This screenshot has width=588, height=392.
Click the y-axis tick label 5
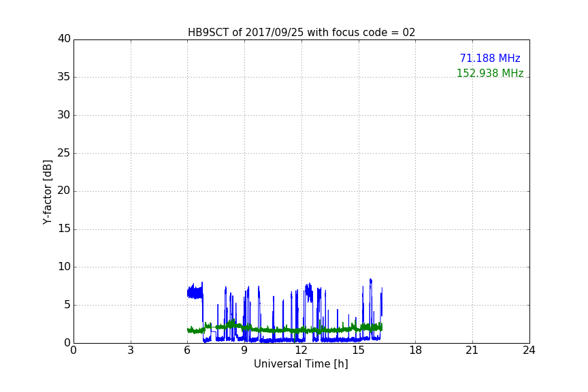click(x=67, y=305)
